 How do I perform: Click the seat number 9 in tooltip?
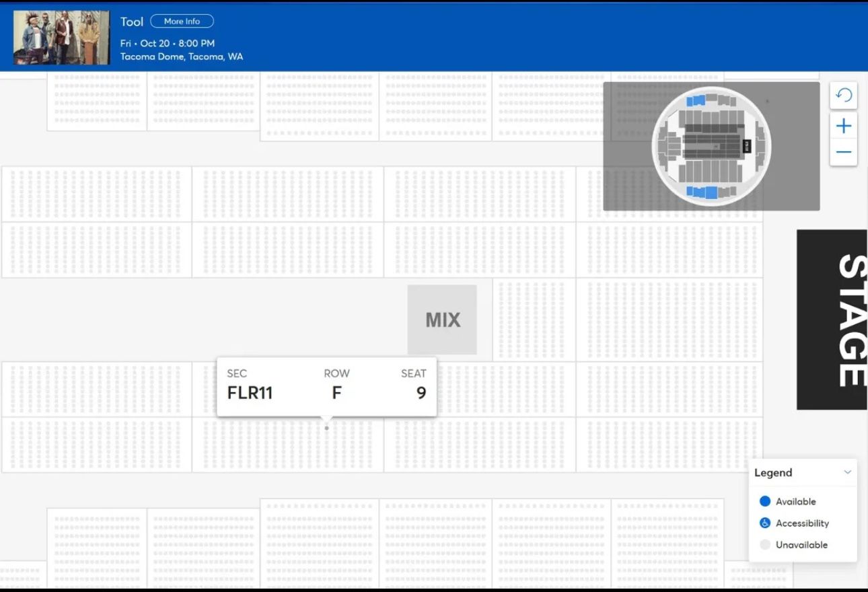tap(421, 393)
